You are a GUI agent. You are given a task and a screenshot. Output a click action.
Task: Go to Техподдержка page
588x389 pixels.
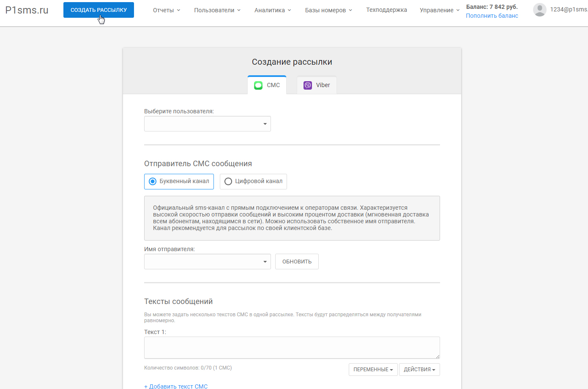click(386, 10)
